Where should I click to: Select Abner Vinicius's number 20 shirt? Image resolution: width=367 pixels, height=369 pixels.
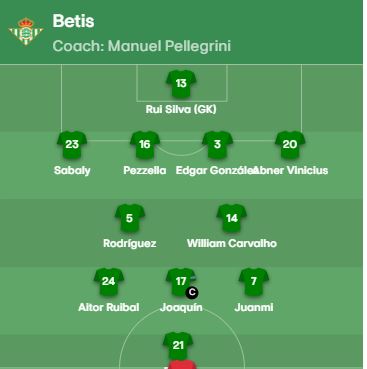pyautogui.click(x=290, y=145)
